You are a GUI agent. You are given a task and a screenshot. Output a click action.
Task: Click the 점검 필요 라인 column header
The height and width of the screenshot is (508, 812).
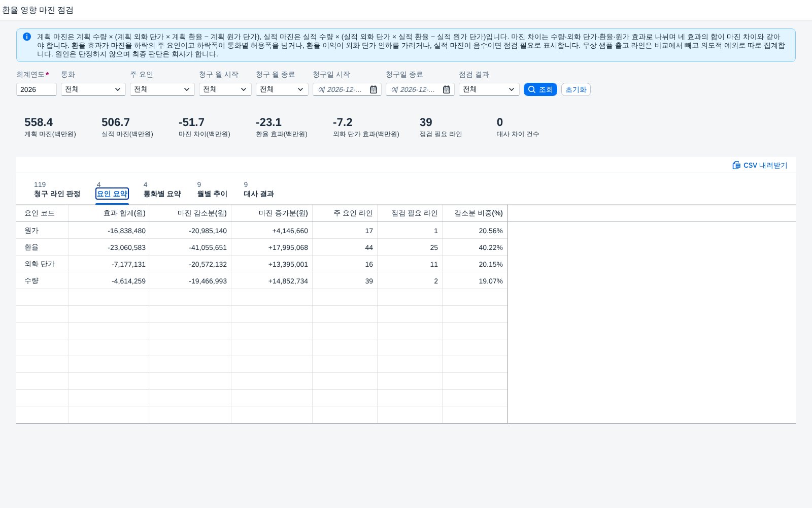[410, 213]
